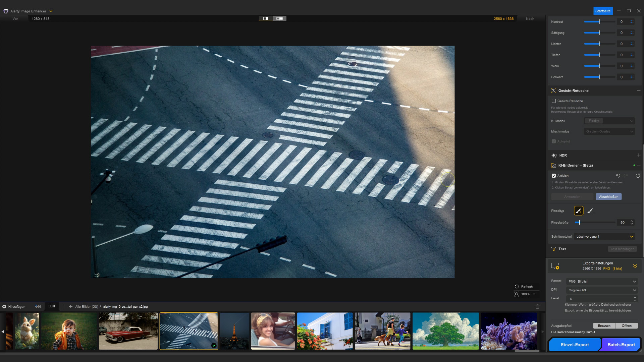
Task: Click the Anwenden button
Action: pyautogui.click(x=572, y=197)
